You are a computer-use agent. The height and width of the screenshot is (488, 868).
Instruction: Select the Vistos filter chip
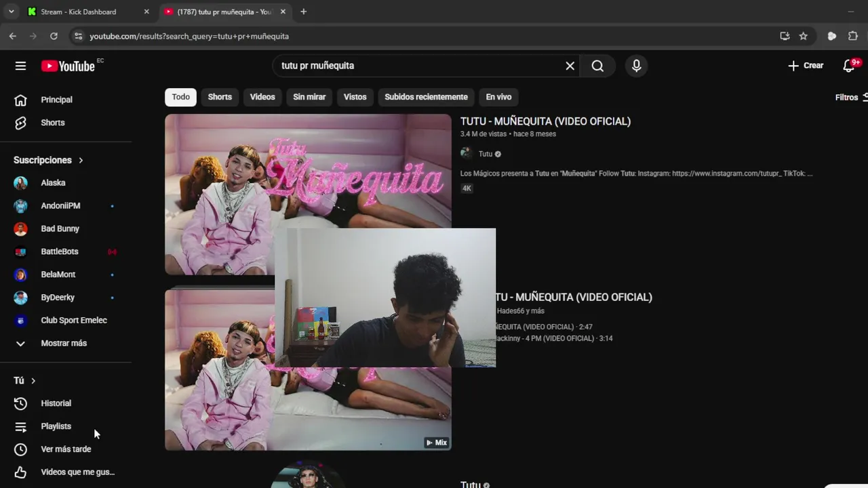355,97
